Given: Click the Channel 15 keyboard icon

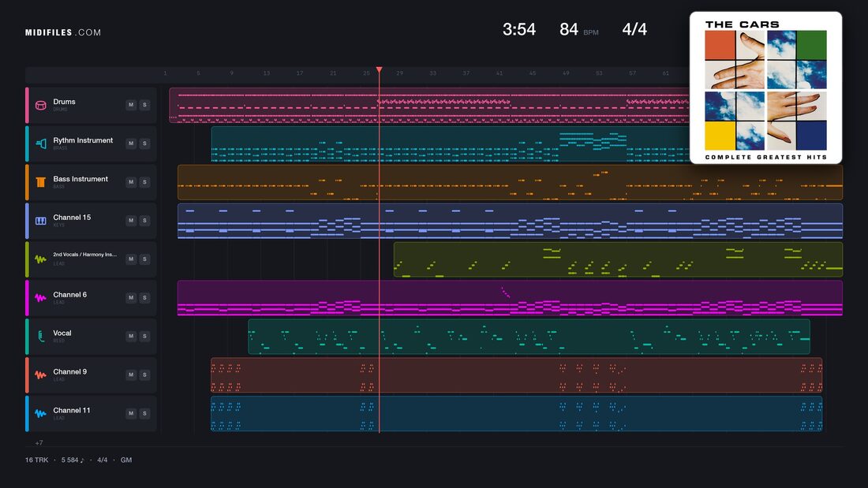Looking at the screenshot, I should pos(41,221).
